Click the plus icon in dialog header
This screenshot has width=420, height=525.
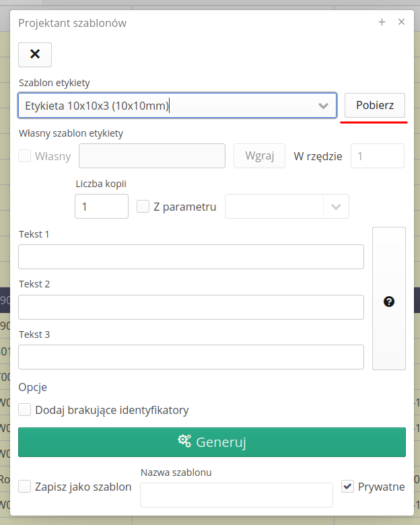[x=382, y=22]
